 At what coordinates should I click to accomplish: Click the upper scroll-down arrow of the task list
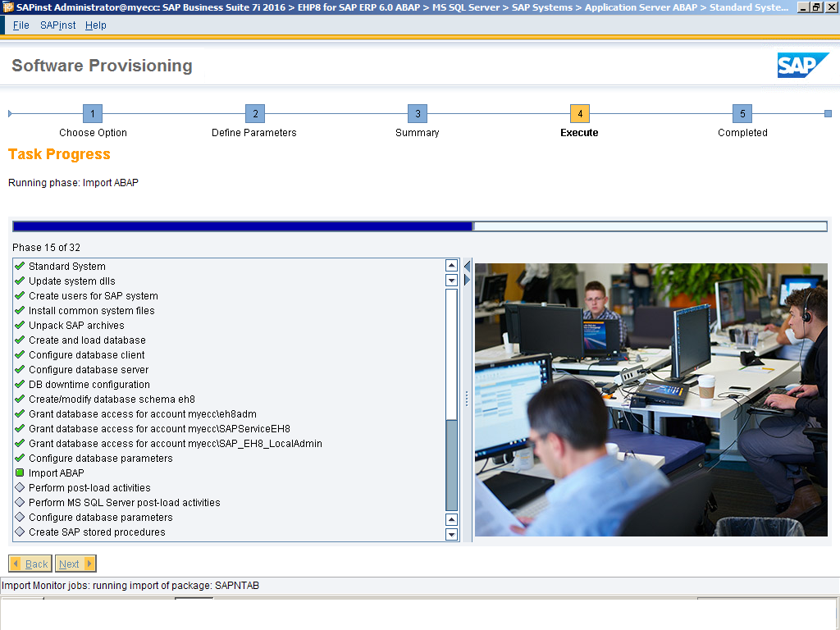(x=452, y=281)
